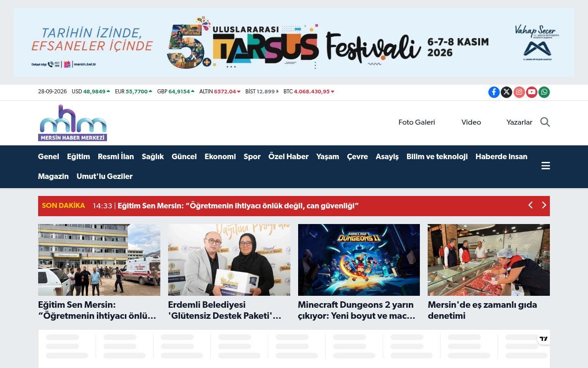This screenshot has height=368, width=588.
Task: Open the WhatsApp social icon
Action: 544,92
